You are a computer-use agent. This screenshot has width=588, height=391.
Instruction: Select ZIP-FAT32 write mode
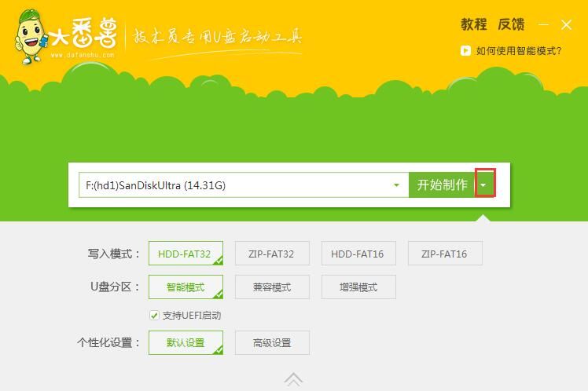click(272, 254)
